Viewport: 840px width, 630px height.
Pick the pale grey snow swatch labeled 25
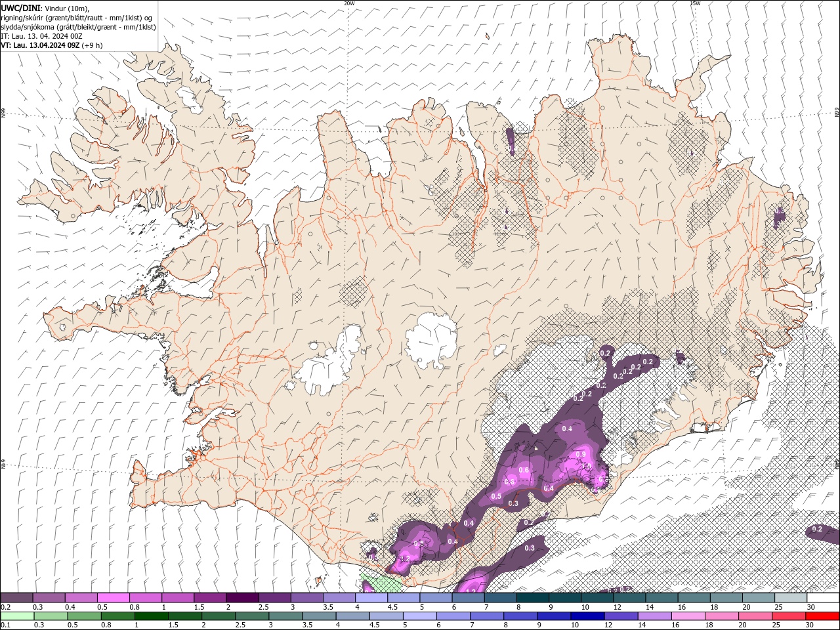(x=790, y=598)
